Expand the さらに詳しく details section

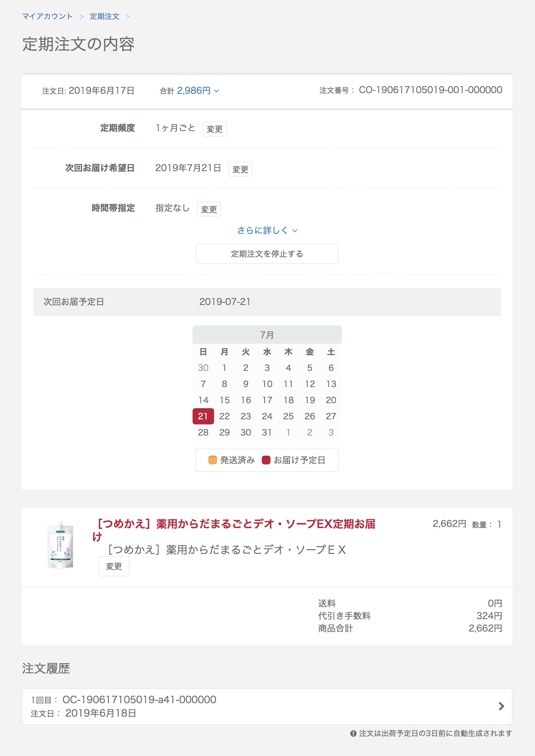click(x=267, y=230)
